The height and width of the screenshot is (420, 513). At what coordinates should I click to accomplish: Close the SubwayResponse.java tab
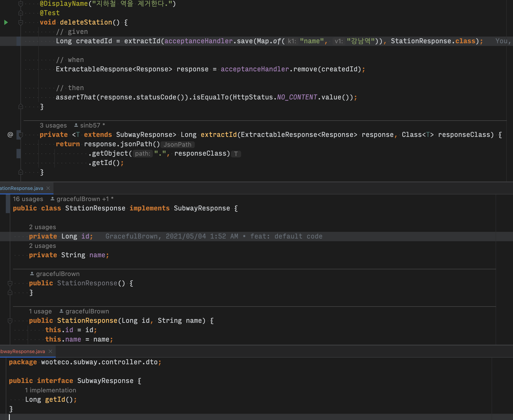click(x=50, y=351)
